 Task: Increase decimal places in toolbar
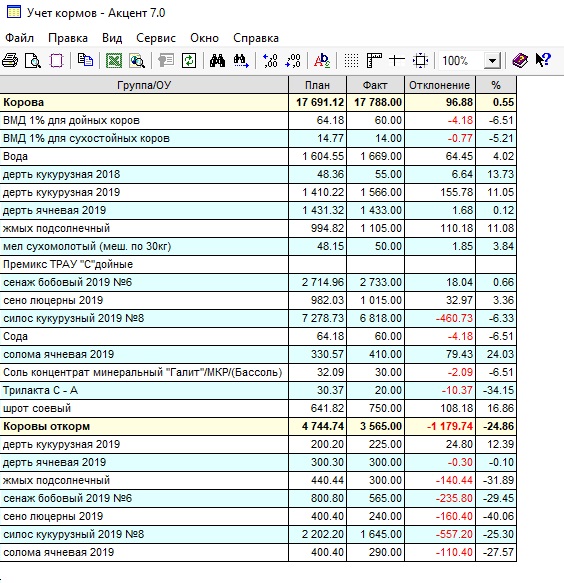click(270, 60)
